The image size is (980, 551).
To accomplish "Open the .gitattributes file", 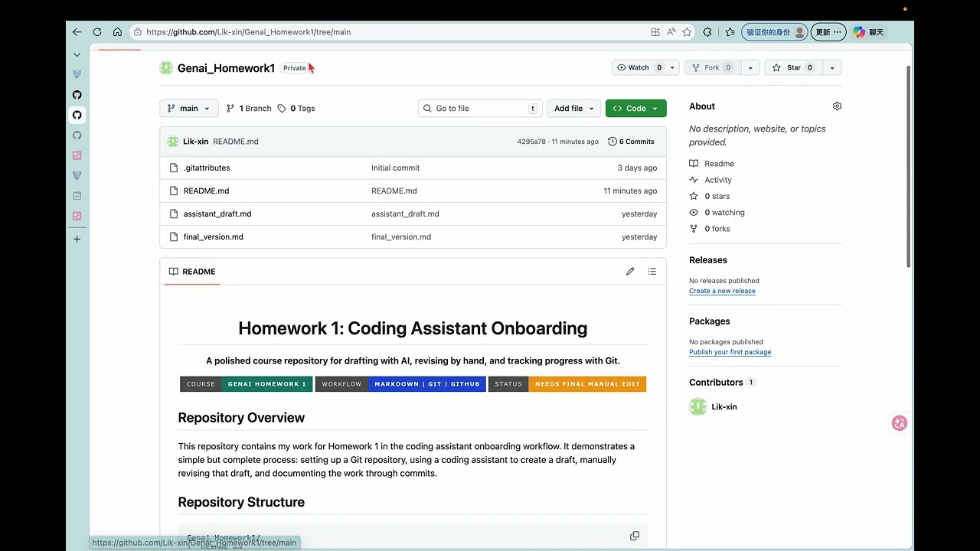I will coord(207,168).
